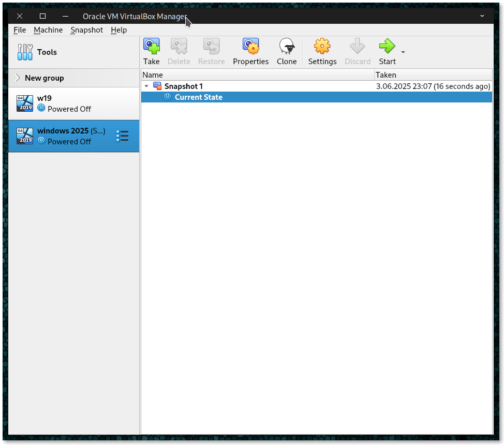Close the VirtualBox Manager window

click(20, 16)
